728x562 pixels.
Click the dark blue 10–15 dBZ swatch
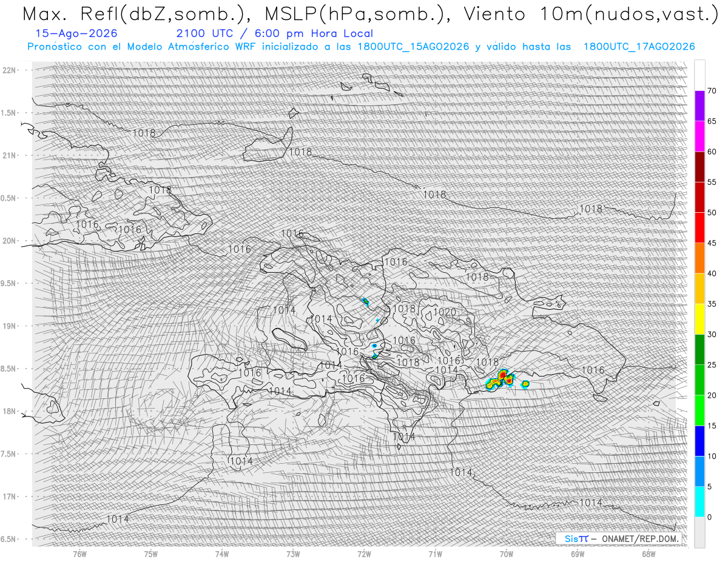tap(699, 441)
